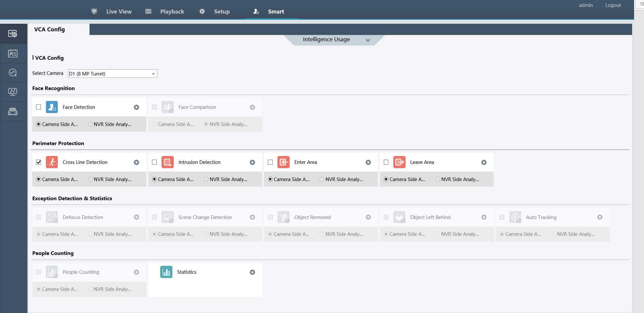
Task: Click the Intrusion Detection icon
Action: click(167, 162)
